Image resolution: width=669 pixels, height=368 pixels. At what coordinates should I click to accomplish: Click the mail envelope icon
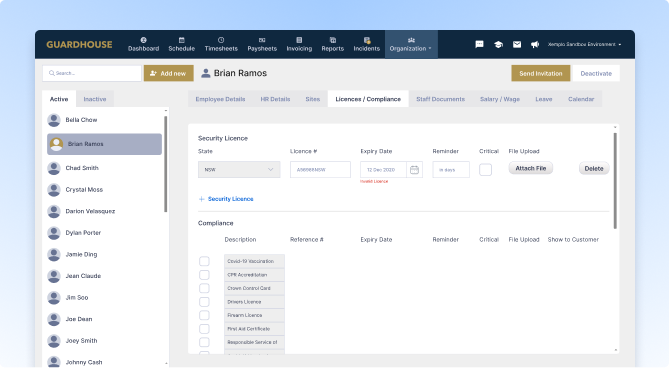click(517, 44)
